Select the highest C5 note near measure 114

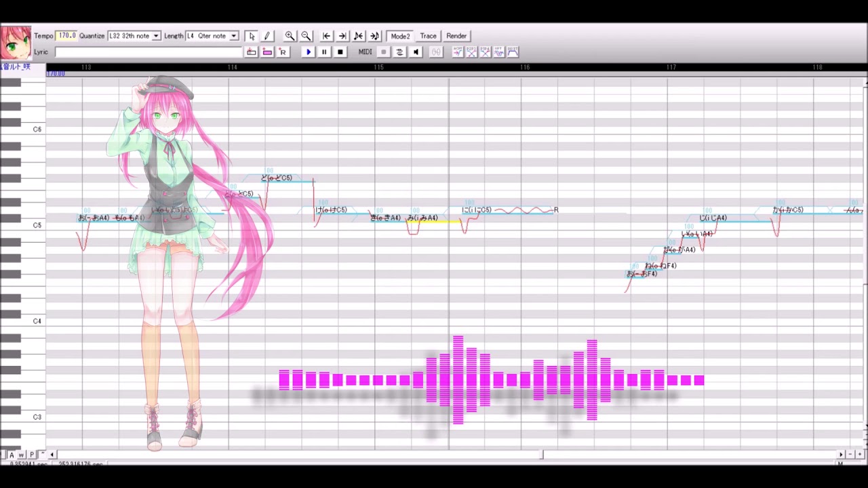[x=288, y=178]
